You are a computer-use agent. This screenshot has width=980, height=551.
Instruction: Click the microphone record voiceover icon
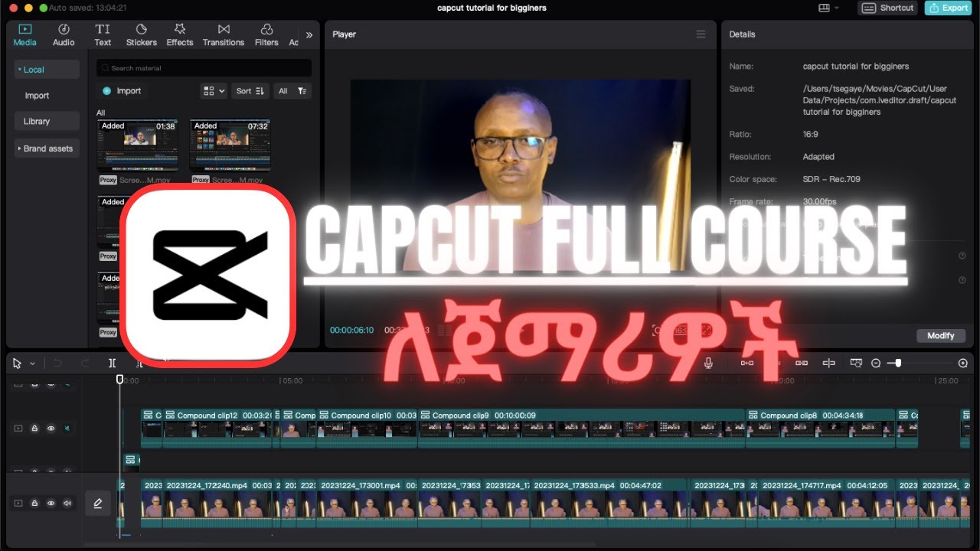point(709,364)
